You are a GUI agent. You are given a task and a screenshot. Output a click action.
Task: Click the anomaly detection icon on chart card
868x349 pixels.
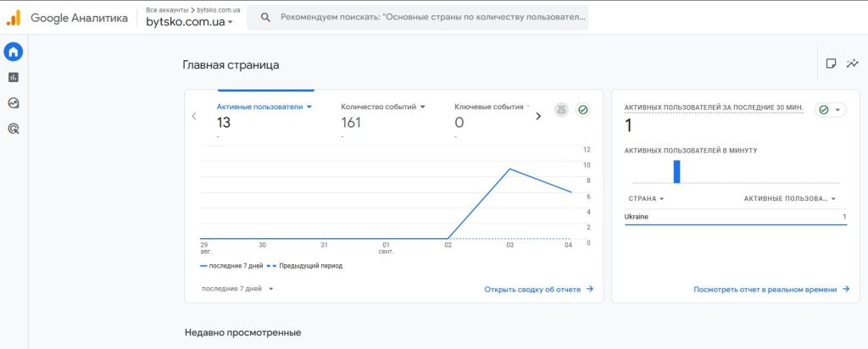pyautogui.click(x=561, y=110)
